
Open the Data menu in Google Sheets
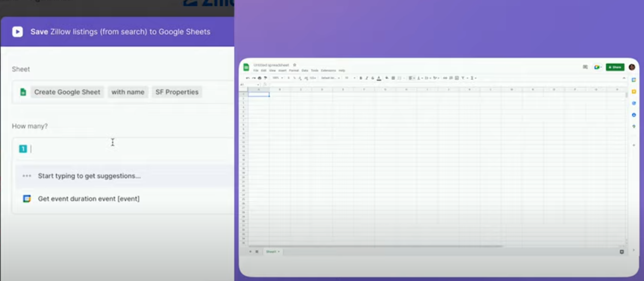pos(305,70)
